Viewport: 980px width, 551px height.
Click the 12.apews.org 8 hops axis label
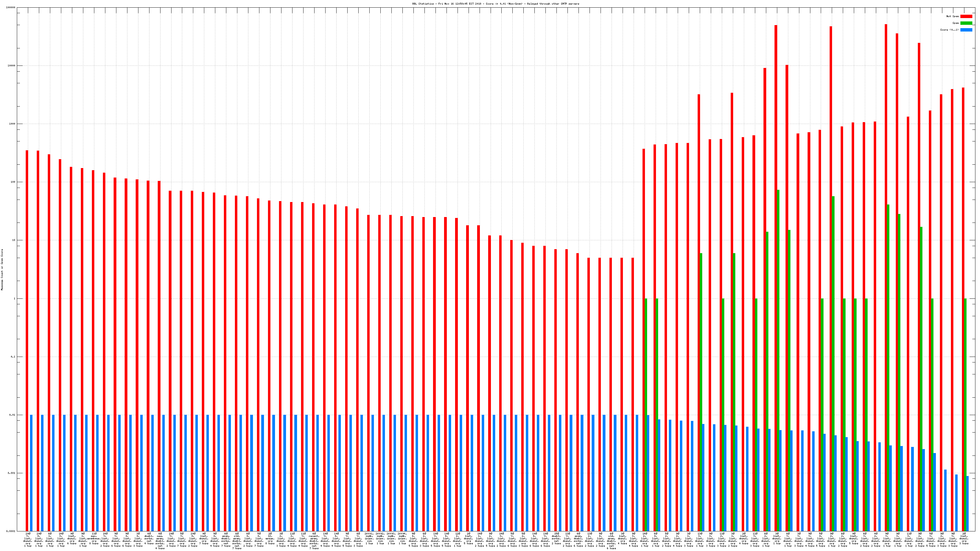270,538
